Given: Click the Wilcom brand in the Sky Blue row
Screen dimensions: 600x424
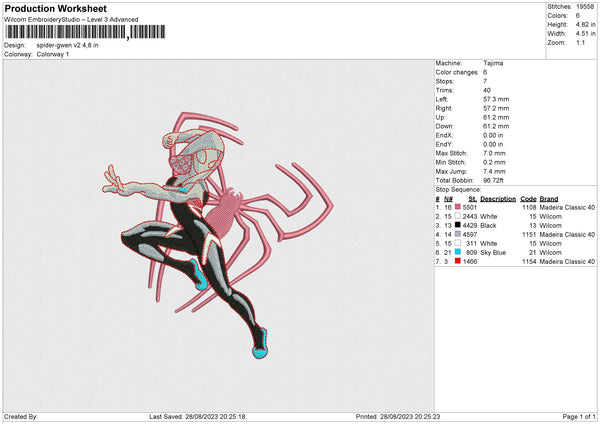Looking at the screenshot, I should 550,253.
